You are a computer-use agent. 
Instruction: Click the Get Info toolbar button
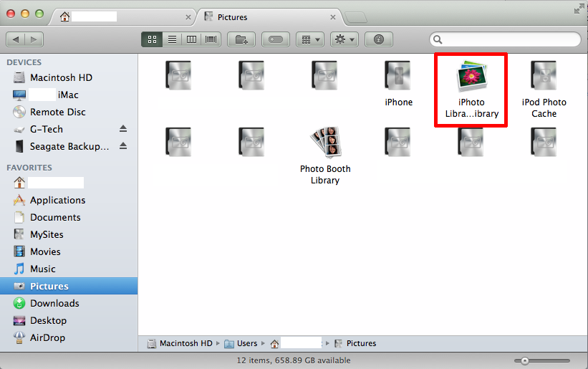coord(379,39)
